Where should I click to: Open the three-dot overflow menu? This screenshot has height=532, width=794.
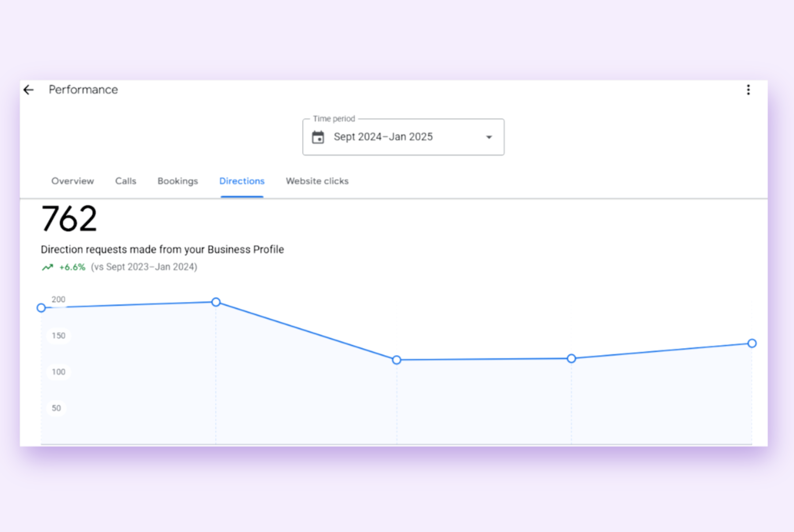(748, 90)
